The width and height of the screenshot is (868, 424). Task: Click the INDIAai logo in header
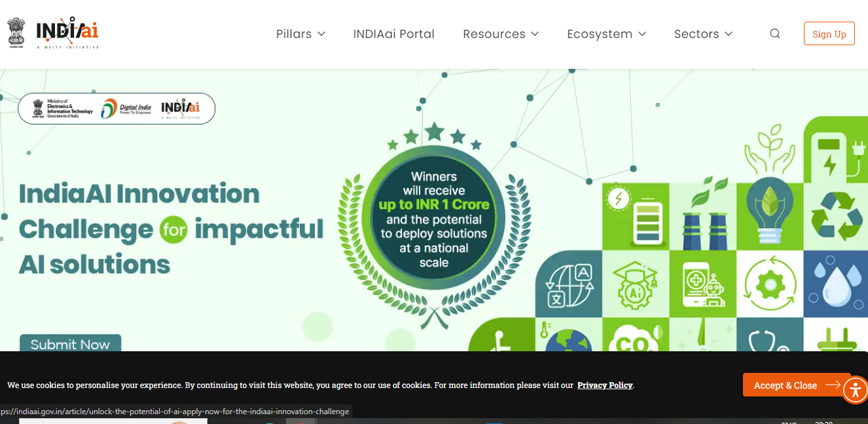coord(67,33)
